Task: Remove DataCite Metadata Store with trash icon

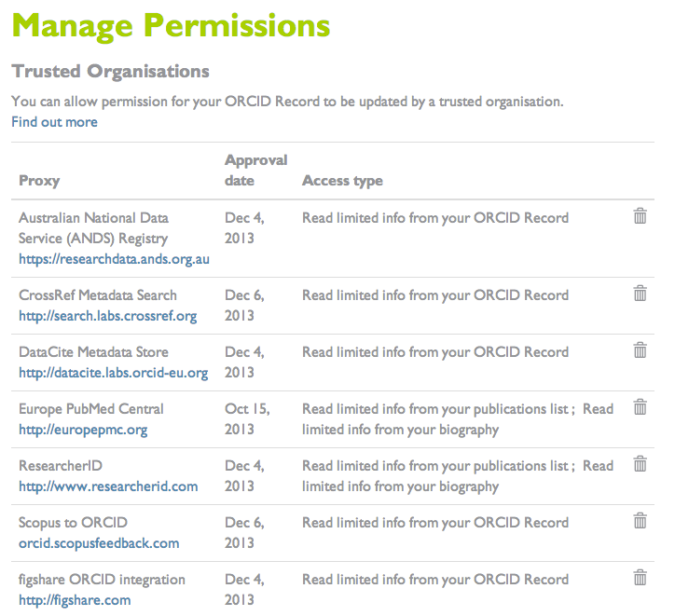Action: click(641, 350)
